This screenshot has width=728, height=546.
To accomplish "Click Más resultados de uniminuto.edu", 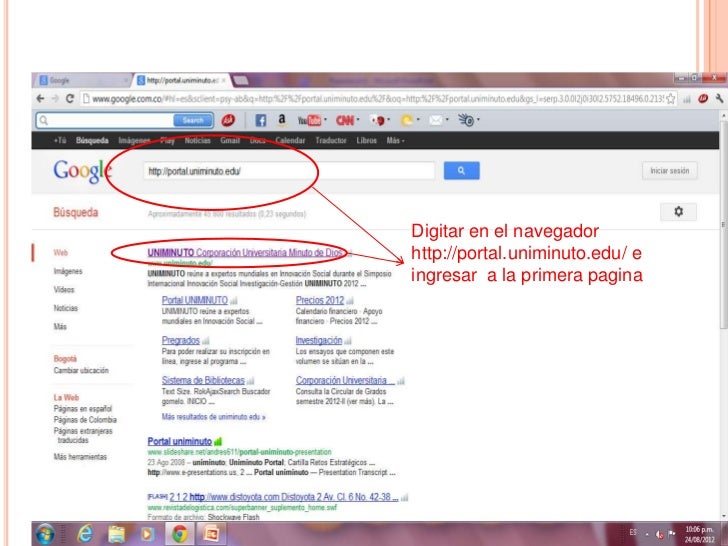I will 214,417.
